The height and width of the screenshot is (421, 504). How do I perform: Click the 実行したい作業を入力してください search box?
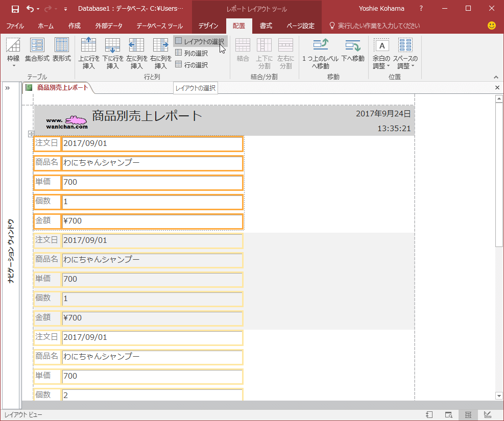[375, 26]
